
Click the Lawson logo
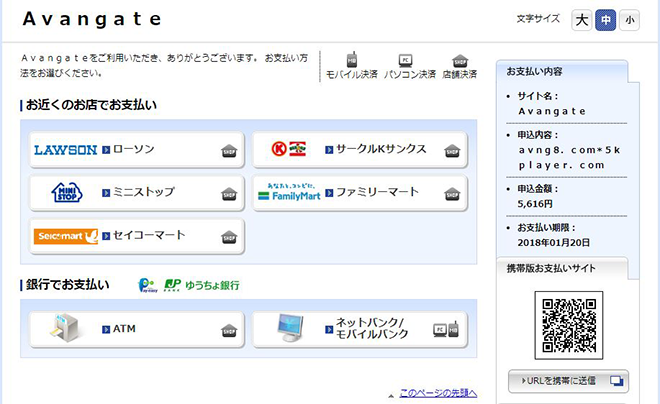tap(66, 150)
